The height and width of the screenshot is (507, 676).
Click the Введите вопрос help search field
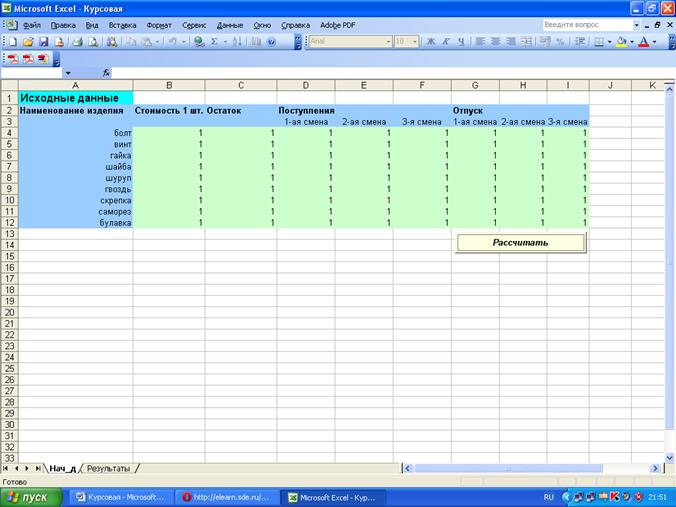point(585,24)
